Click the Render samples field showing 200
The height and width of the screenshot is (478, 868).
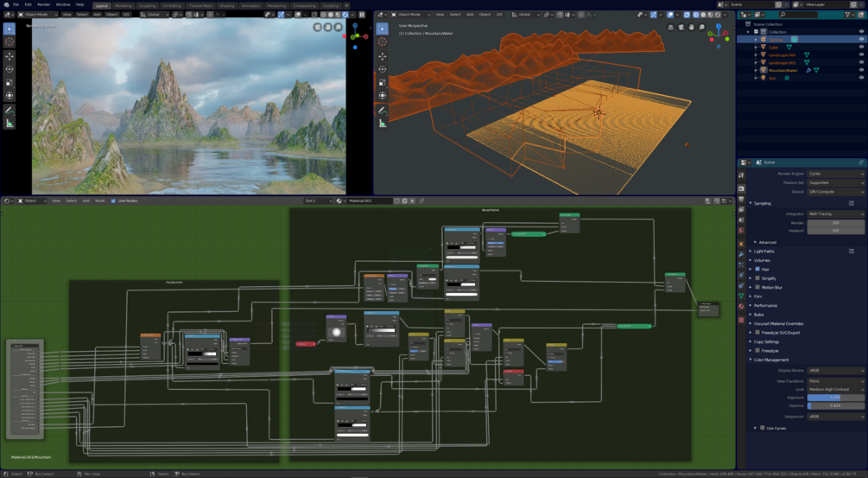click(x=835, y=223)
